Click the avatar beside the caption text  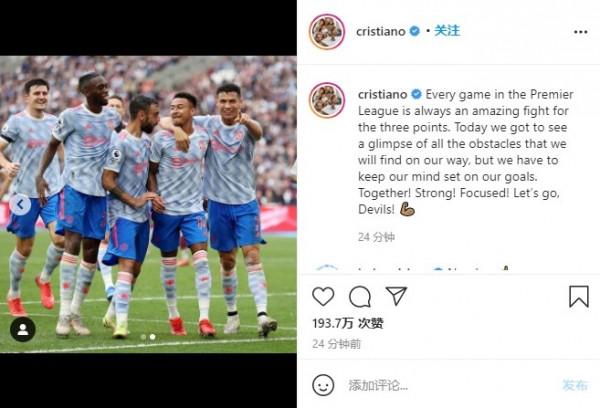pos(327,100)
